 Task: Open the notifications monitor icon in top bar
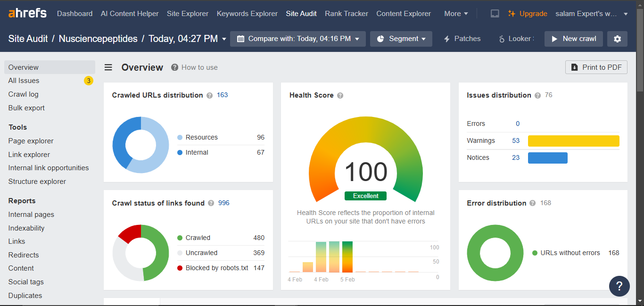(495, 14)
